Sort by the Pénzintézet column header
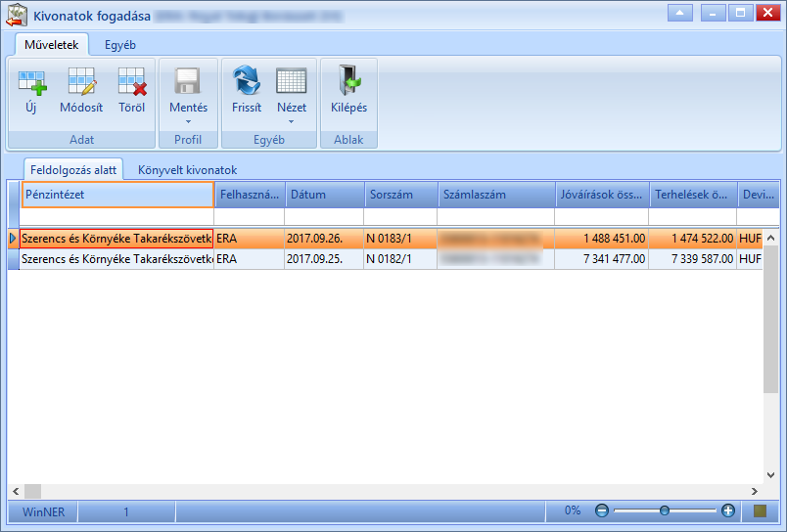The width and height of the screenshot is (787, 532). click(117, 195)
